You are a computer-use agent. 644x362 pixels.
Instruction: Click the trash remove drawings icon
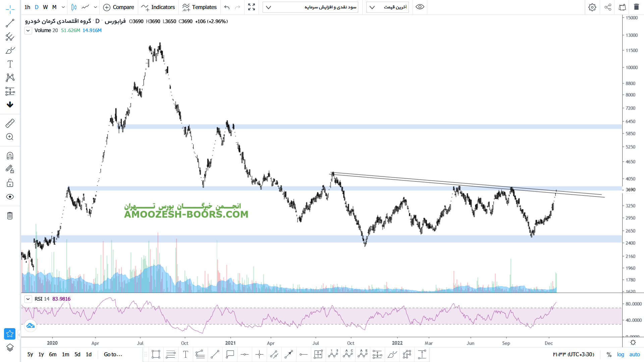coord(10,216)
